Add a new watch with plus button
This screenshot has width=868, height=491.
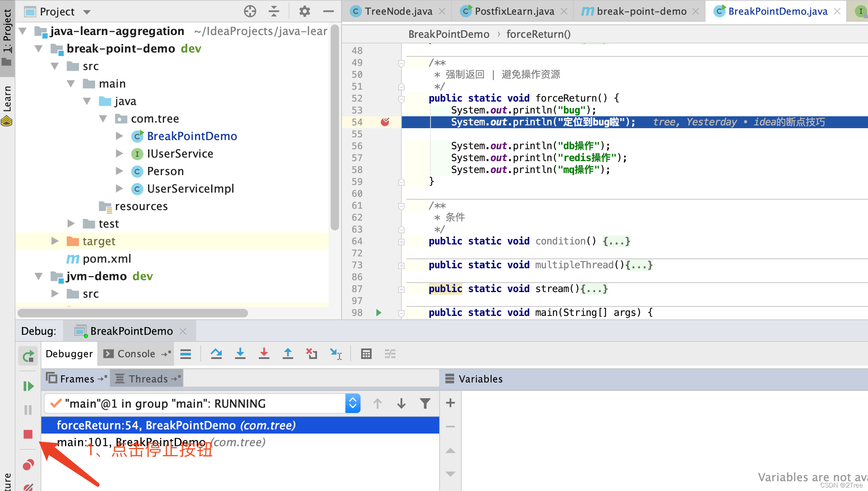tap(450, 403)
